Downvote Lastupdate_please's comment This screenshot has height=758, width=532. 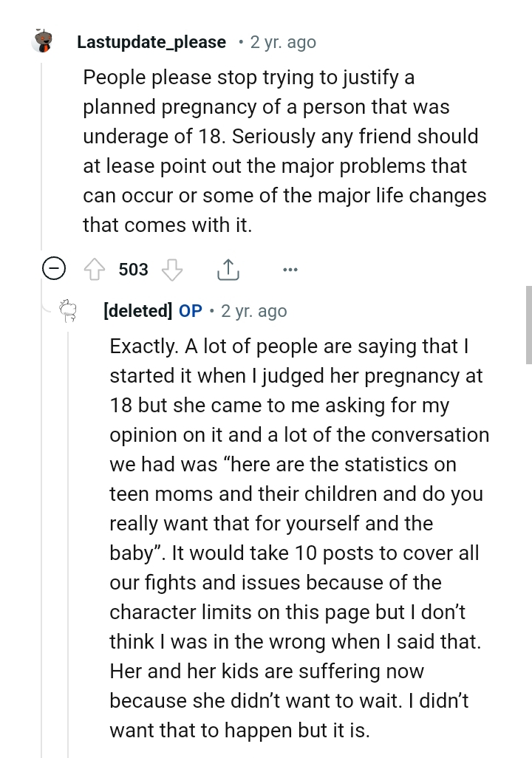[171, 270]
